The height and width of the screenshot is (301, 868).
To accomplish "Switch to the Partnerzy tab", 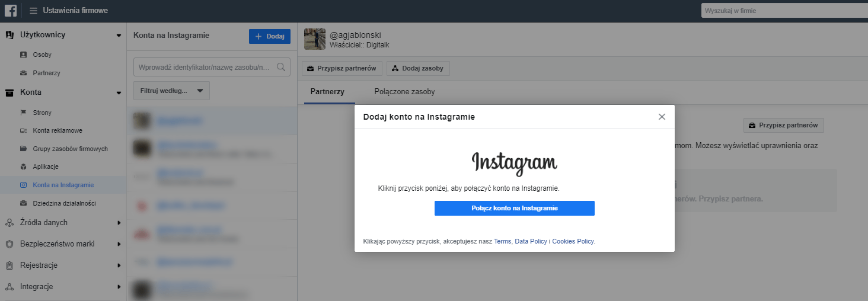I will (327, 92).
